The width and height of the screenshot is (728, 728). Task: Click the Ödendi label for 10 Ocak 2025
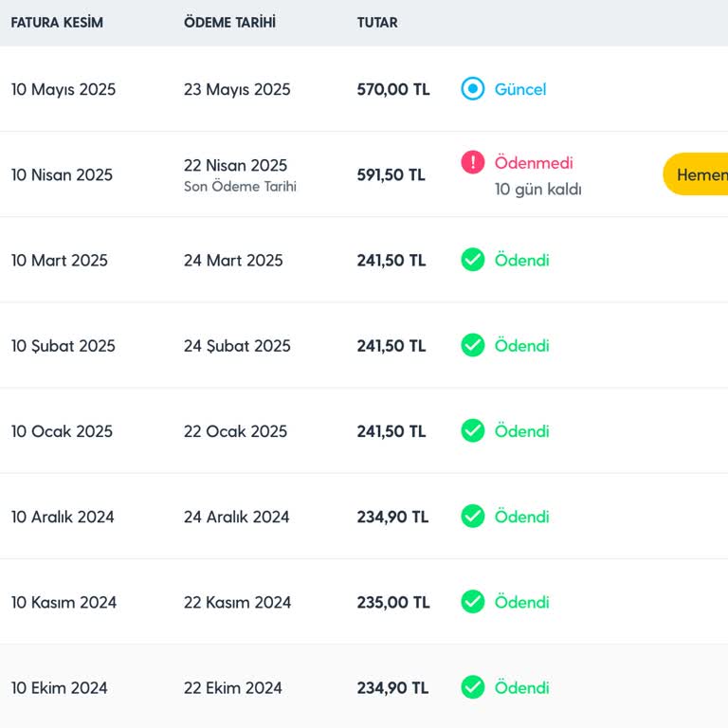(522, 431)
